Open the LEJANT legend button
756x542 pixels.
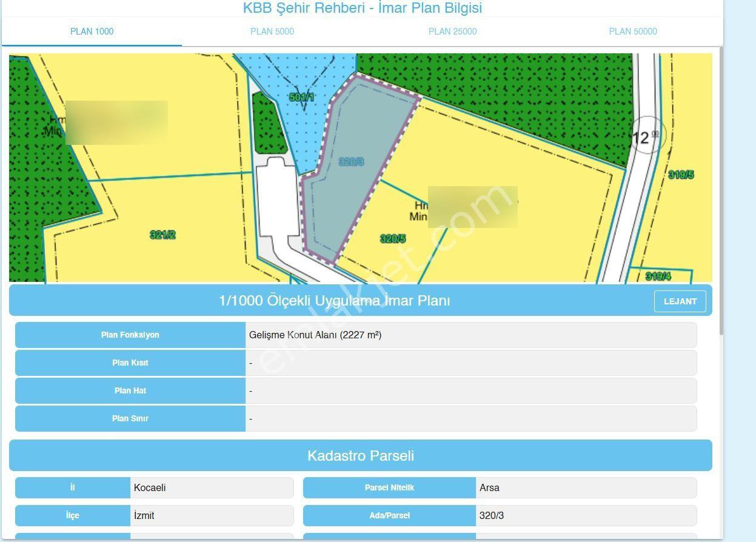[x=680, y=301]
